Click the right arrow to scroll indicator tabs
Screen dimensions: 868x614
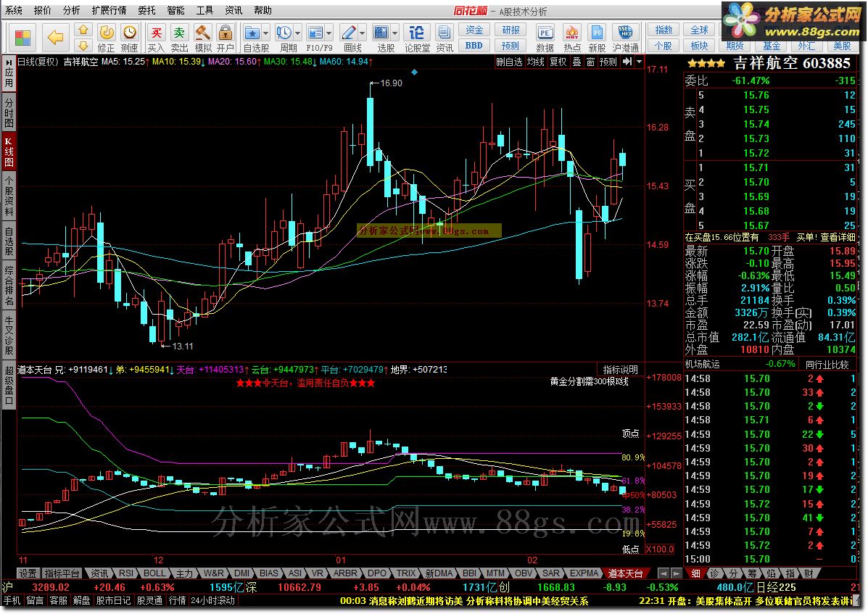tap(677, 573)
